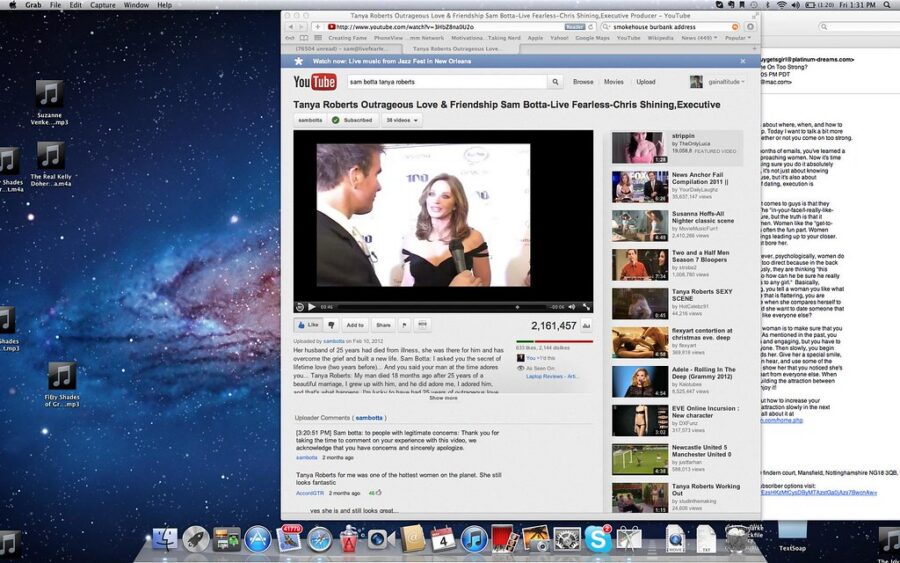
Task: Show video statistics chart icon
Action: click(586, 325)
